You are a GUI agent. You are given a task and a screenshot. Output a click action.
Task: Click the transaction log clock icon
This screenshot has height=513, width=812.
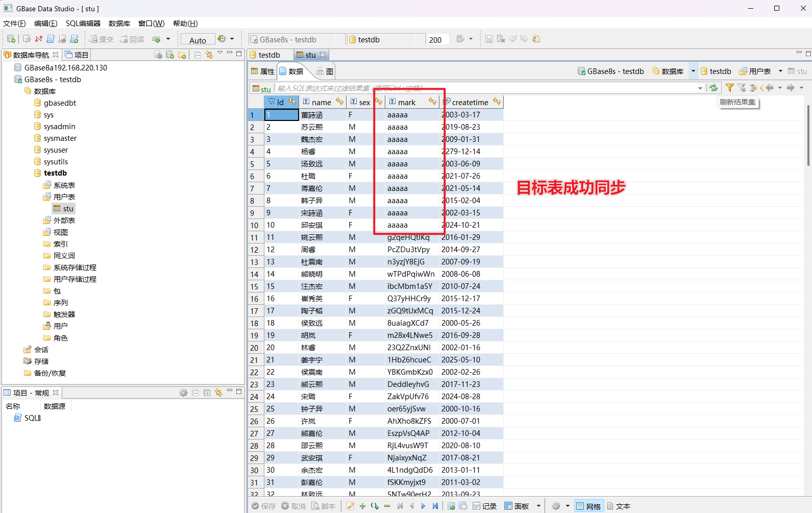point(222,39)
